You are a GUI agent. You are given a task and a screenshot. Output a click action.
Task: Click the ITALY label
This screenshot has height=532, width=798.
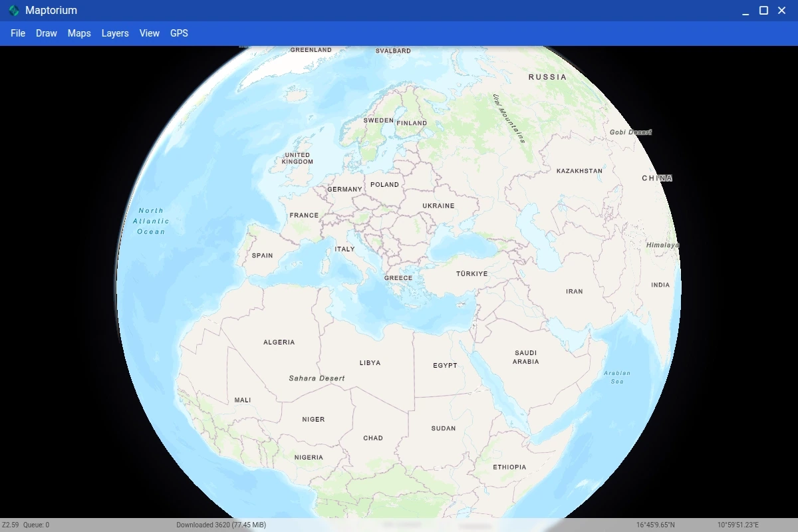point(344,249)
